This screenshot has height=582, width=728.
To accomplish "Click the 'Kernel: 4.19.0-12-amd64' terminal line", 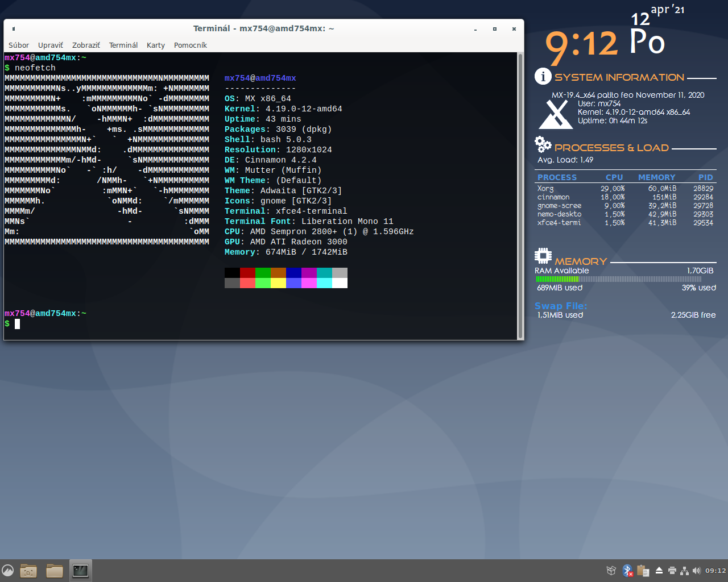I will [x=283, y=109].
